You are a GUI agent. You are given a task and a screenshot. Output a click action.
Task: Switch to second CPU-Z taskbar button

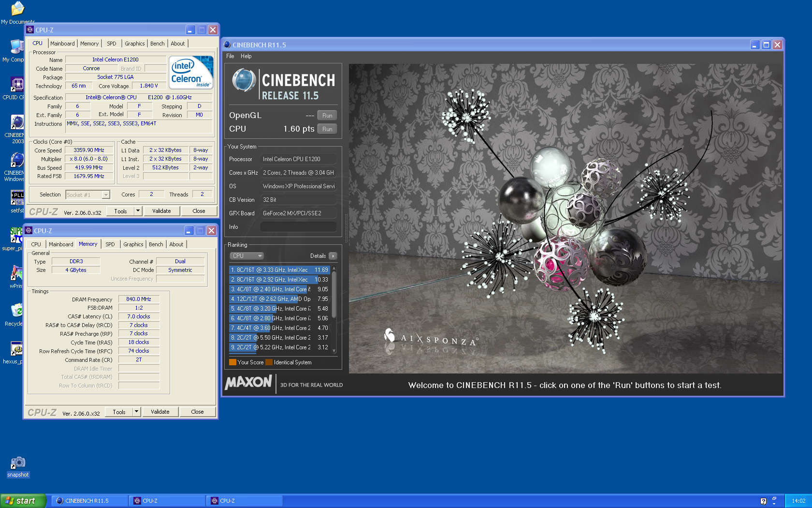[x=245, y=501]
